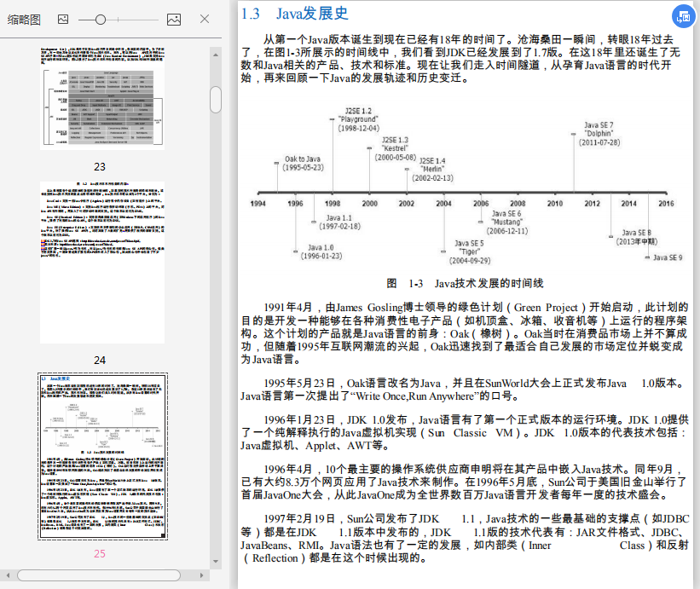Click paragraph starting 1996年1月23日
This screenshot has height=589, width=700.
465,432
